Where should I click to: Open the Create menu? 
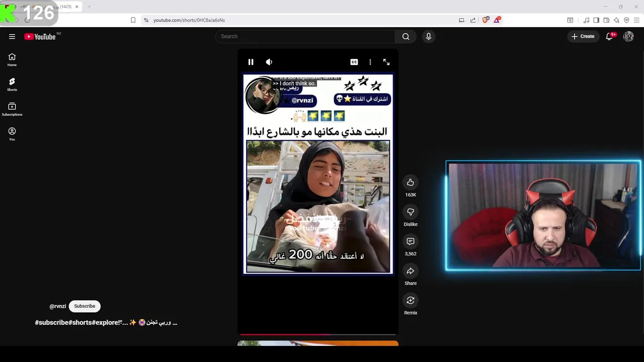[583, 36]
